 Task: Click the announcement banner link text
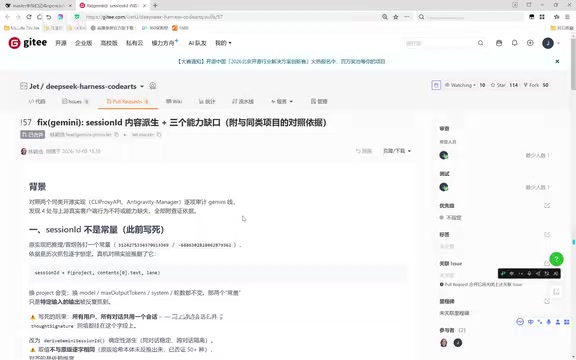[281, 61]
